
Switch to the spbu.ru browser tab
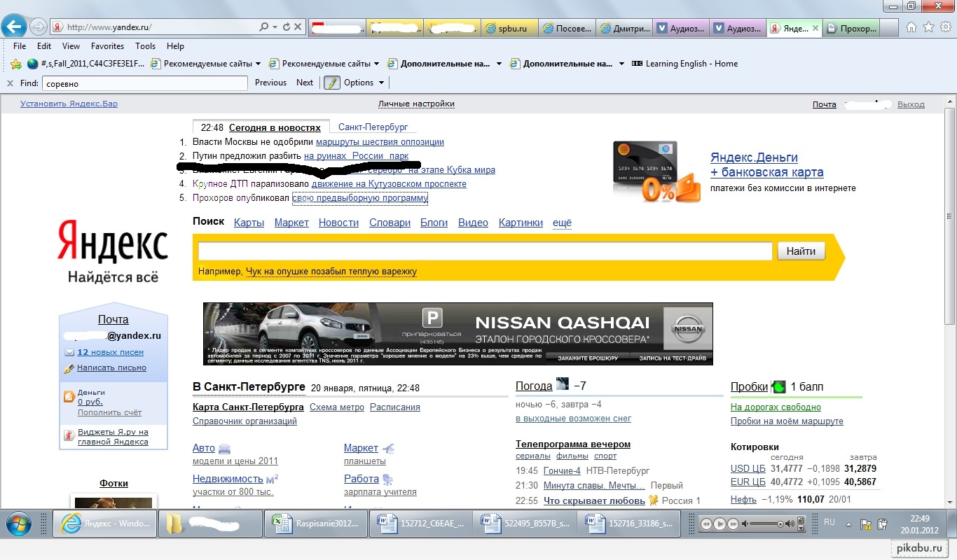pyautogui.click(x=511, y=28)
